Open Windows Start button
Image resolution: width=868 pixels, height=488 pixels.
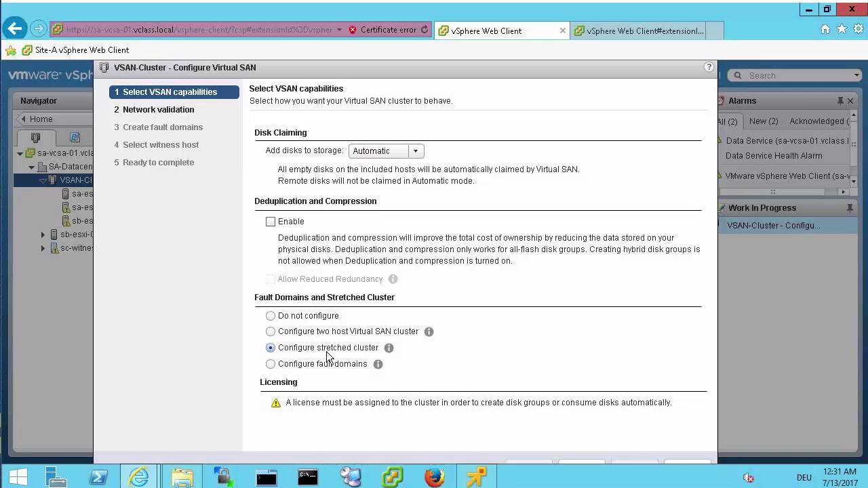[x=18, y=478]
